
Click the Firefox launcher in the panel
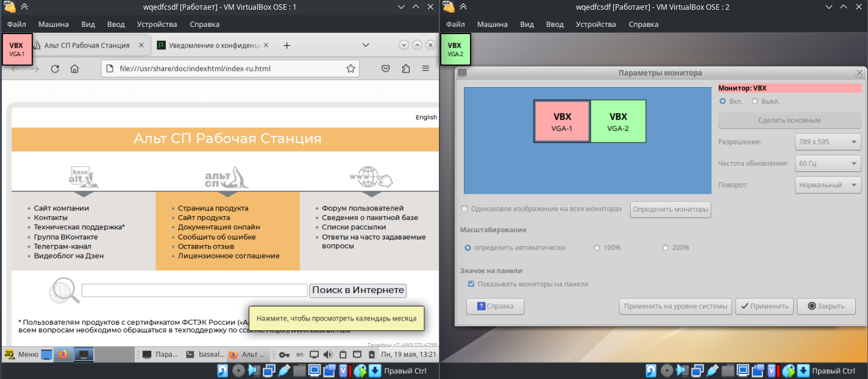63,354
